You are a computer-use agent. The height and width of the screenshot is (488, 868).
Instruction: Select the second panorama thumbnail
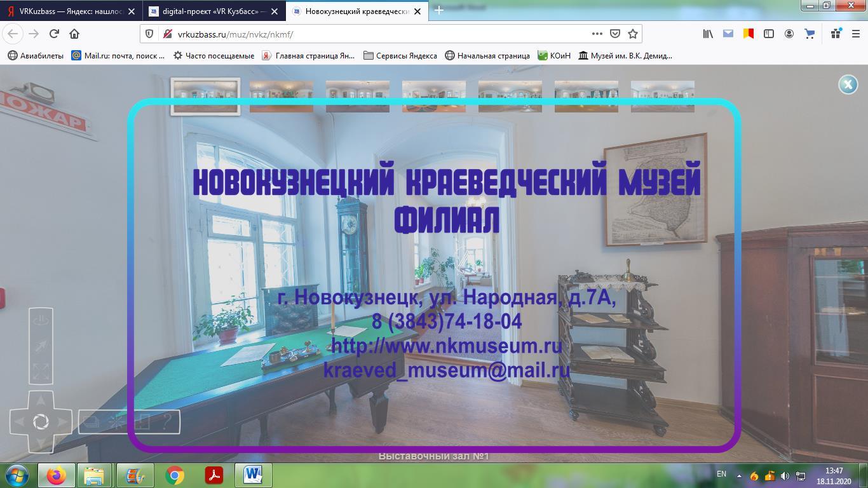tap(281, 97)
